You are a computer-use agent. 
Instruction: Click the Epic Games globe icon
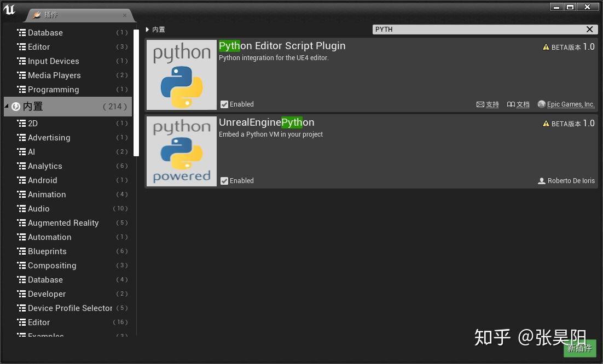542,104
